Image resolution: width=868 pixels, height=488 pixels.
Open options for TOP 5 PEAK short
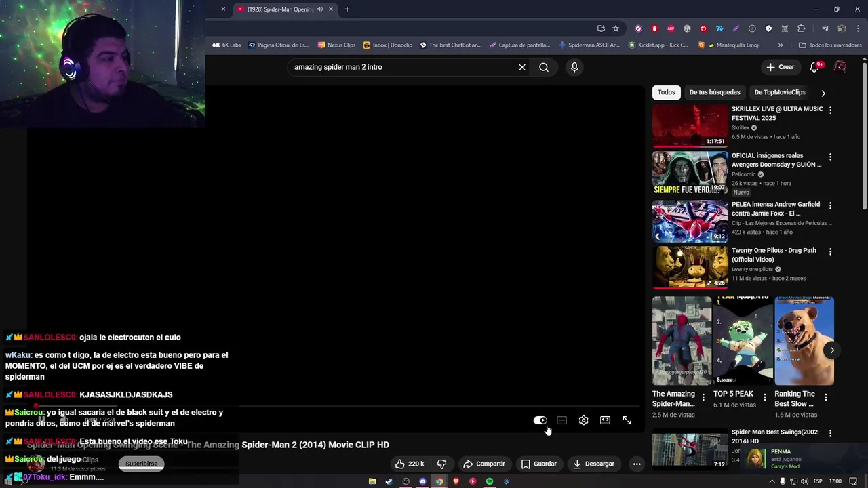point(765,397)
